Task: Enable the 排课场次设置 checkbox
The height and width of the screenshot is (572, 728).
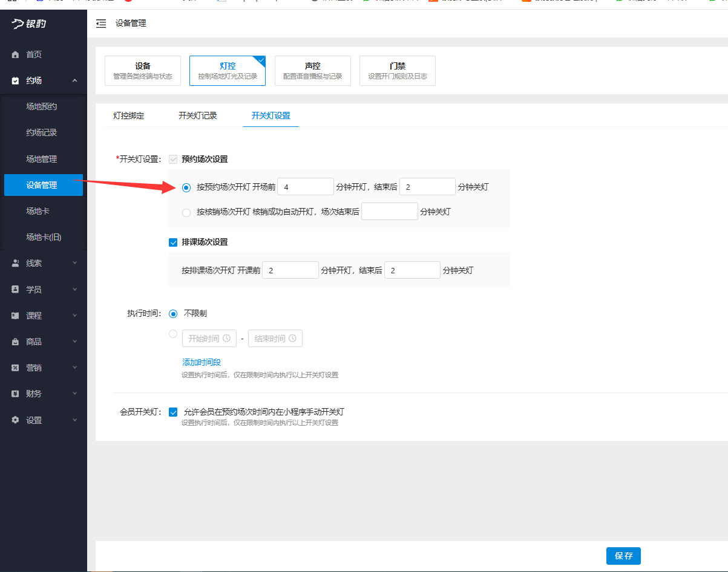Action: pos(173,242)
